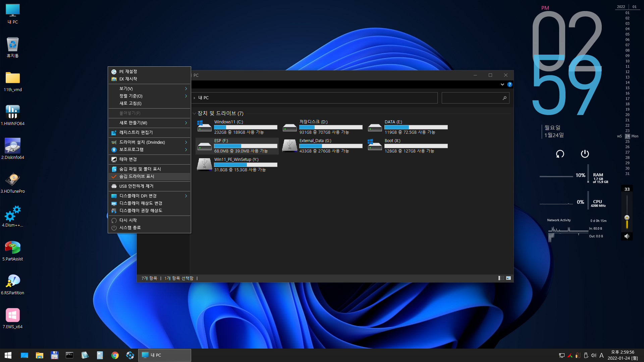
Task: Launch 7.EWS_x64 desktop shortcut
Action: (13, 318)
